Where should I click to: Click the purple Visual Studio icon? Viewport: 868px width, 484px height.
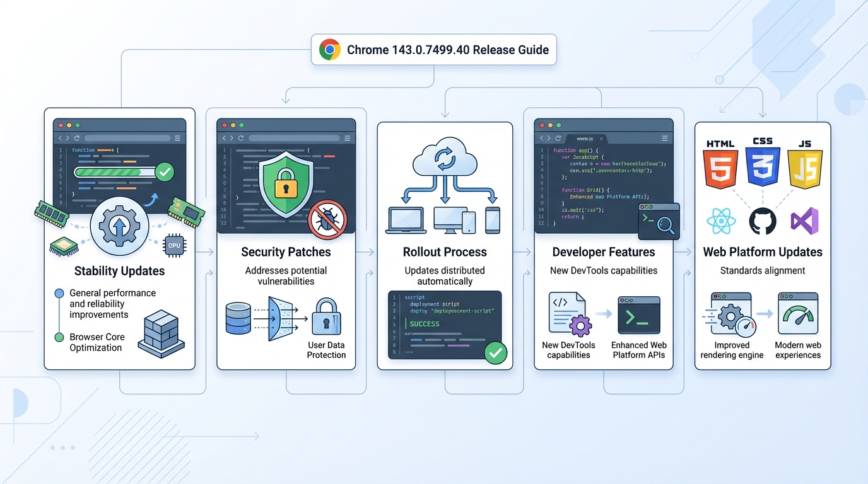pyautogui.click(x=805, y=222)
